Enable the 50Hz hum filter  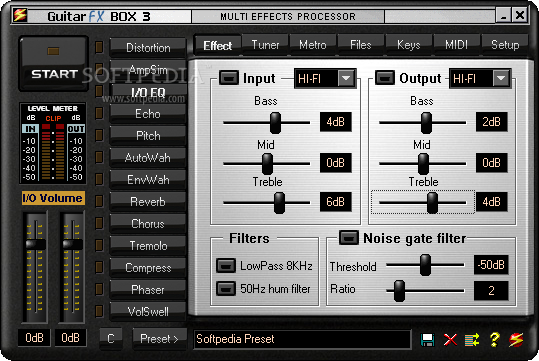(226, 288)
